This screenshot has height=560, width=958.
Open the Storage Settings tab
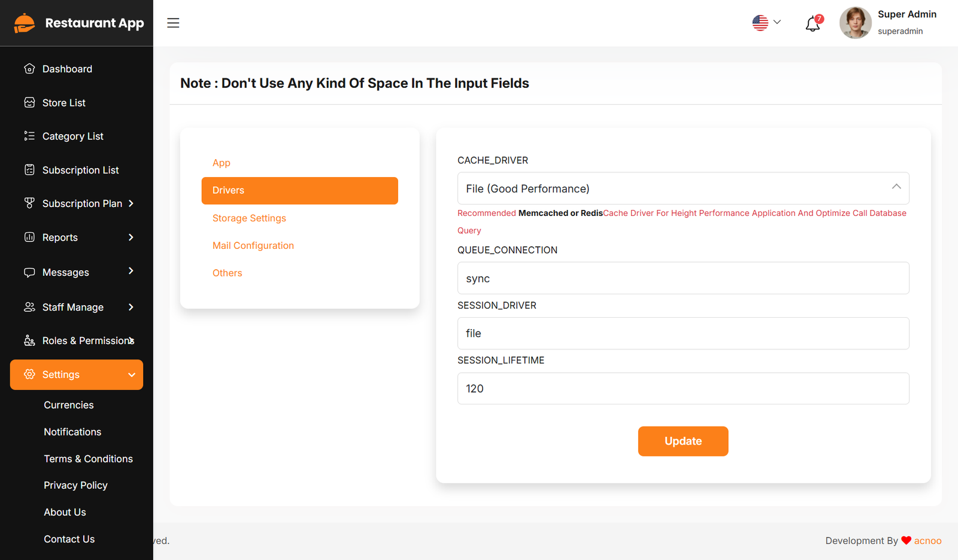249,218
